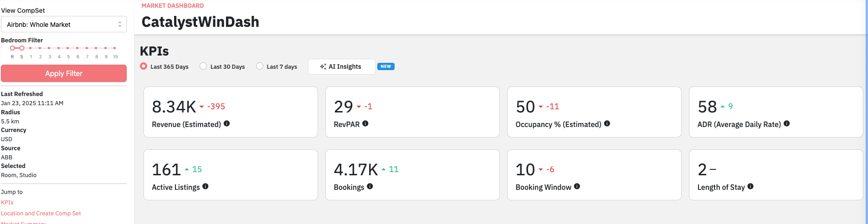Choose the Last 30 Days option
The image size is (868, 224).
[x=203, y=66]
